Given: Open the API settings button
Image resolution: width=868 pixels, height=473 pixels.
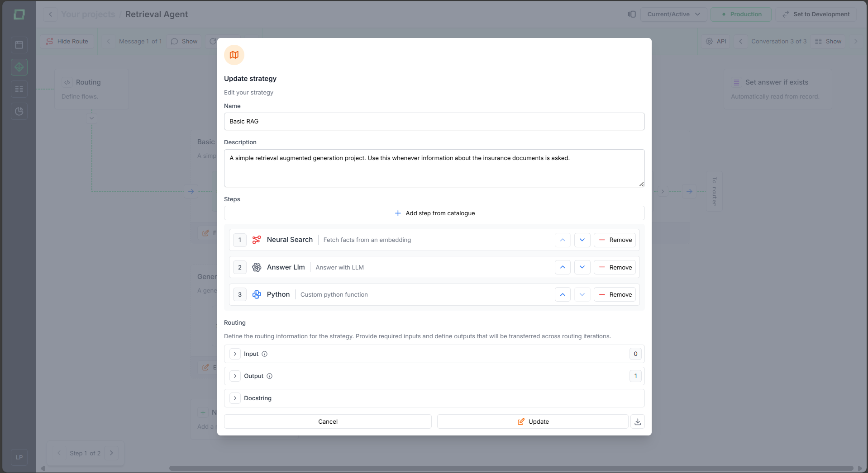Looking at the screenshot, I should [x=716, y=41].
